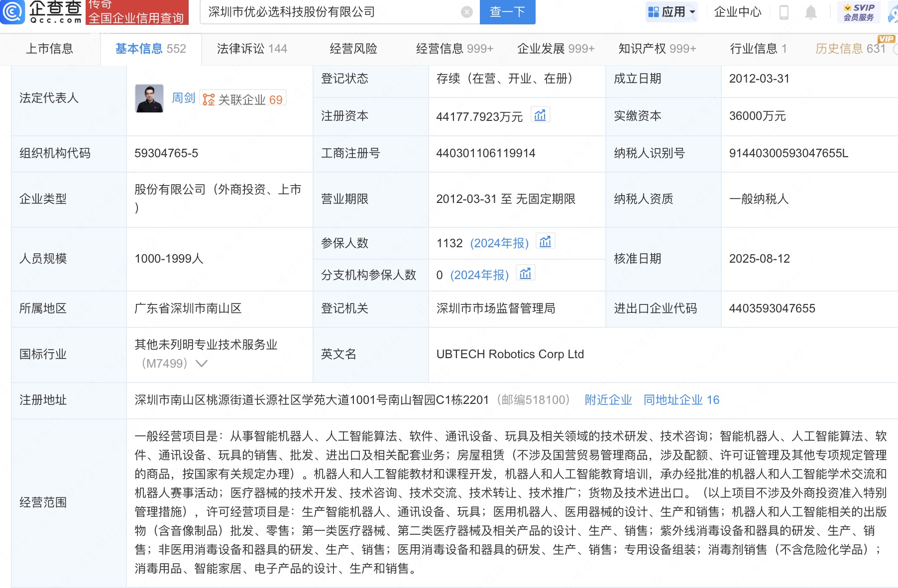Switch to the 经营信息 999+ tab

click(454, 49)
